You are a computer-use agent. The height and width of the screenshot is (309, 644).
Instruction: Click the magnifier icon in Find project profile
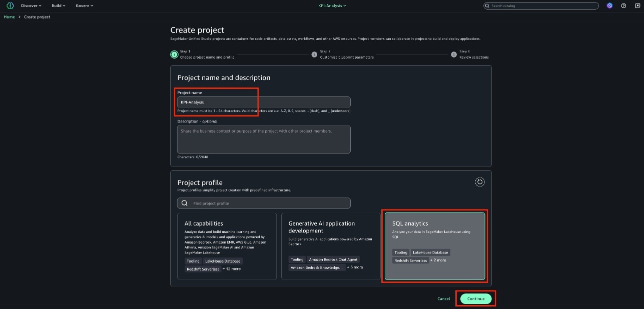click(x=185, y=203)
